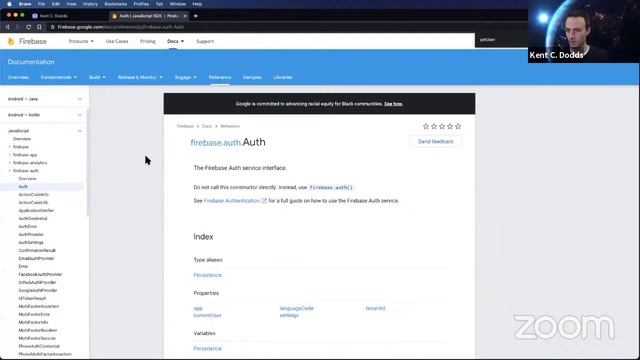
Task: Open the Apple menu
Action: click(9, 4)
